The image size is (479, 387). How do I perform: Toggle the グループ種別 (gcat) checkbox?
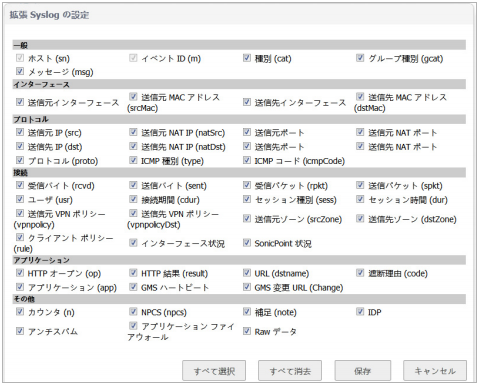tap(360, 58)
